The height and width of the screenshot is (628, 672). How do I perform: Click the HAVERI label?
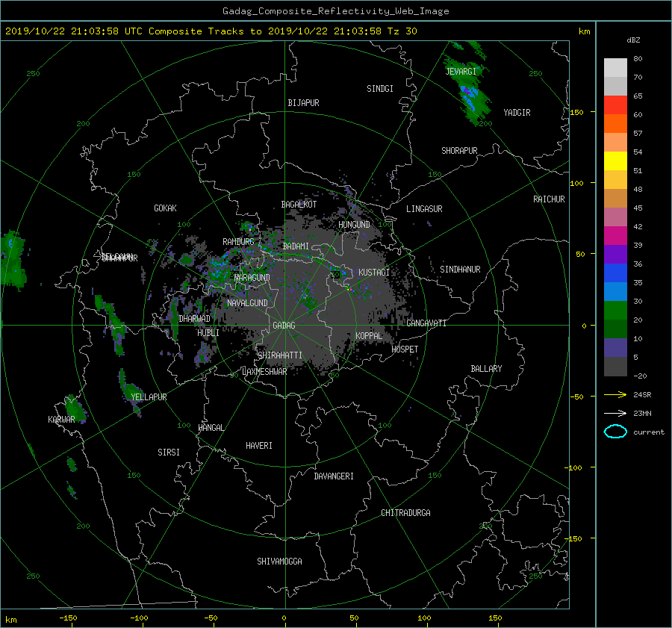[x=259, y=446]
